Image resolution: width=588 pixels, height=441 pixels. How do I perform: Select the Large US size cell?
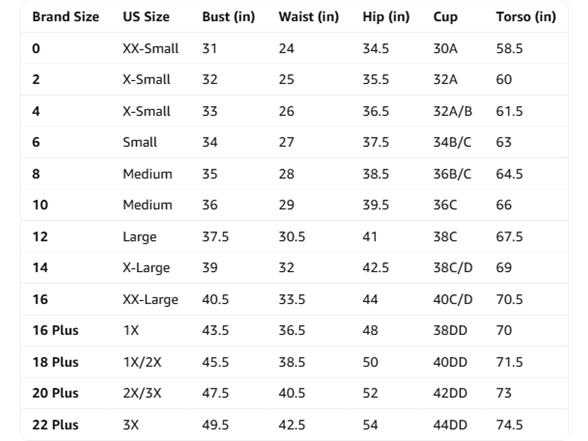(140, 237)
